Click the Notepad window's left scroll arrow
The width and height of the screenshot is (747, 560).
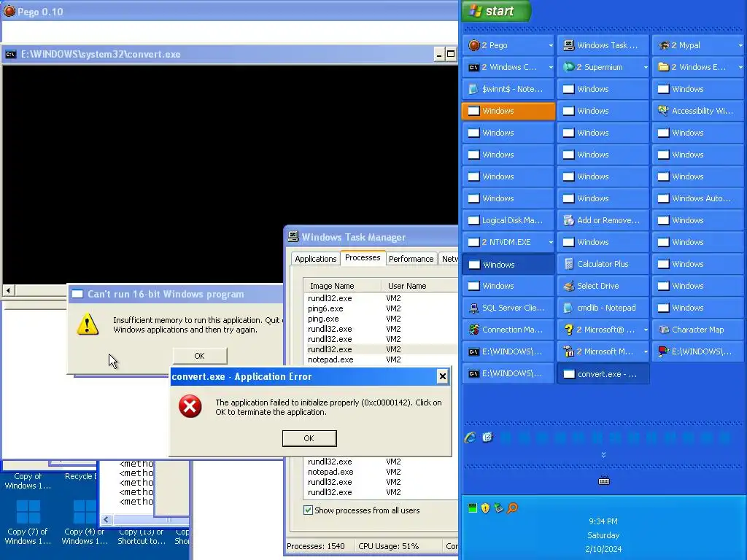click(107, 519)
